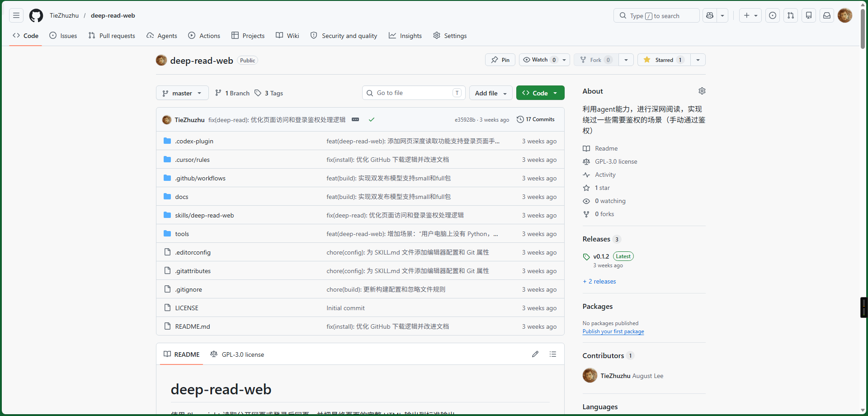This screenshot has height=416, width=868.
Task: Edit About section with gear icon
Action: click(702, 91)
